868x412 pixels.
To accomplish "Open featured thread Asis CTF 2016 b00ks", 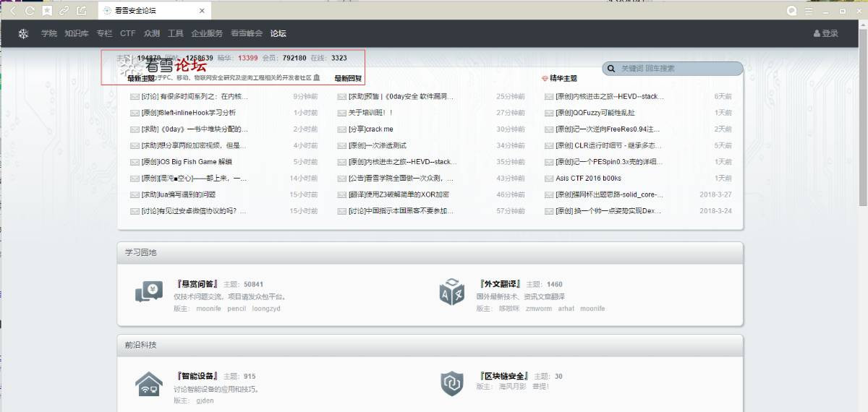I will (x=588, y=179).
